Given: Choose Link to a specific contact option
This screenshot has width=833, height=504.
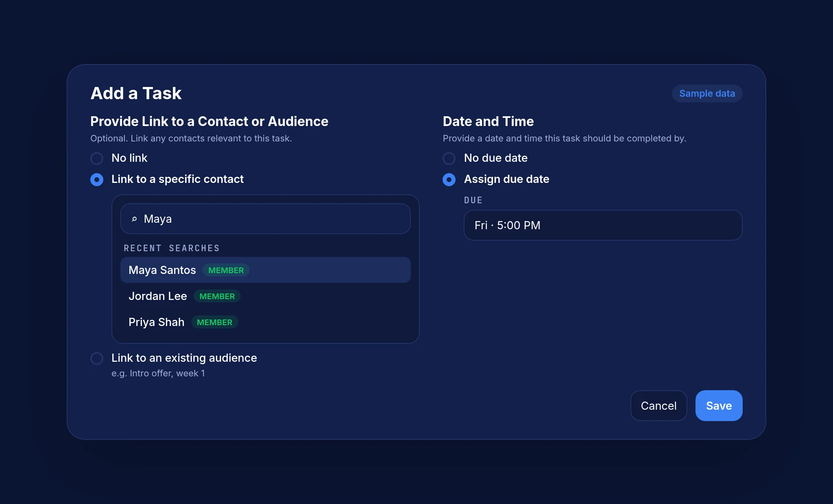Looking at the screenshot, I should coord(97,179).
